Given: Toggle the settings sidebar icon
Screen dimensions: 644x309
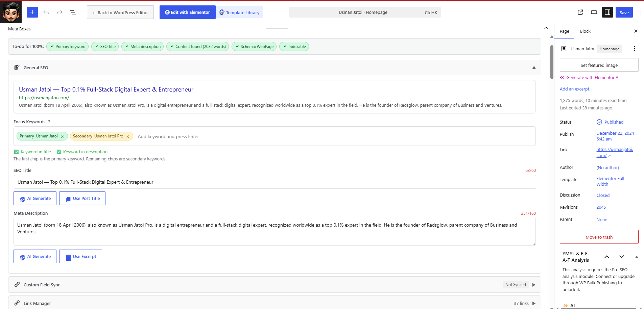Looking at the screenshot, I should click(x=607, y=12).
